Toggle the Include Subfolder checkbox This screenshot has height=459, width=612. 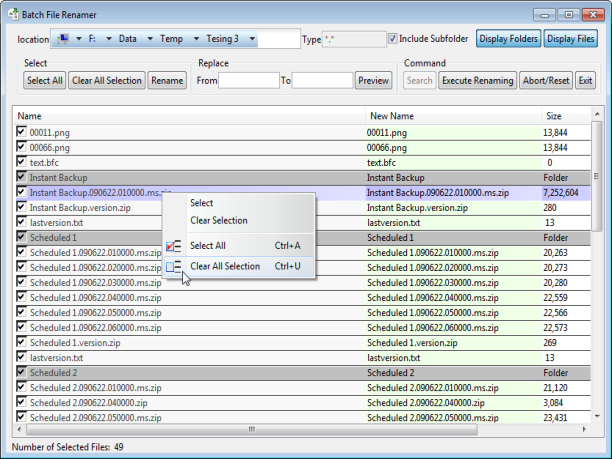392,39
